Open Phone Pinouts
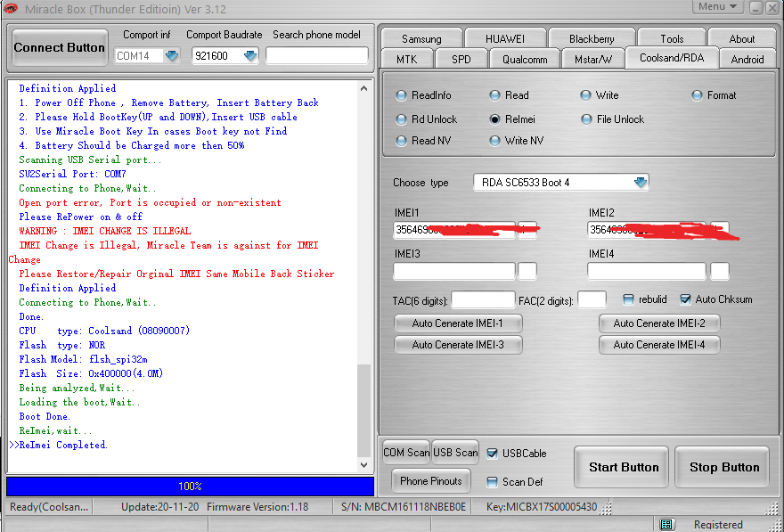The image size is (784, 532). click(431, 481)
